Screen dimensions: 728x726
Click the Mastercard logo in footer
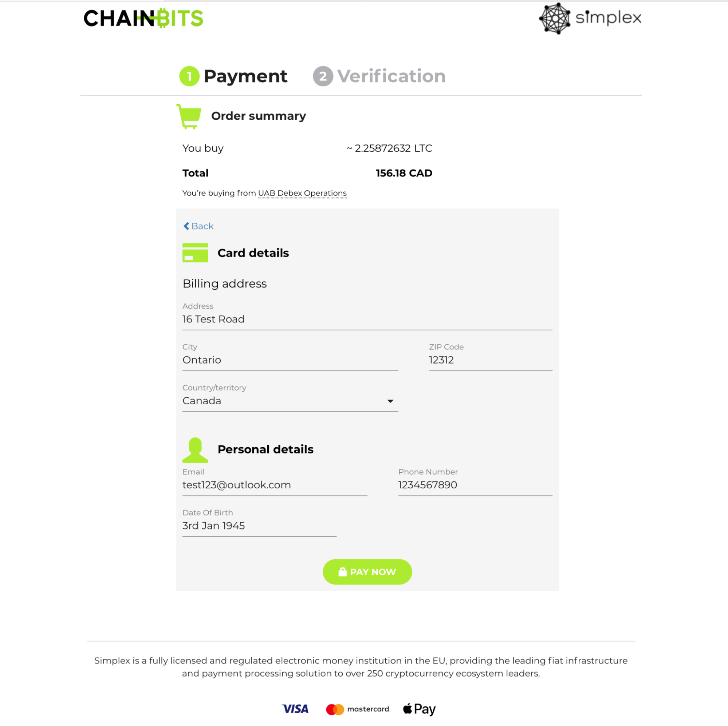(x=357, y=709)
